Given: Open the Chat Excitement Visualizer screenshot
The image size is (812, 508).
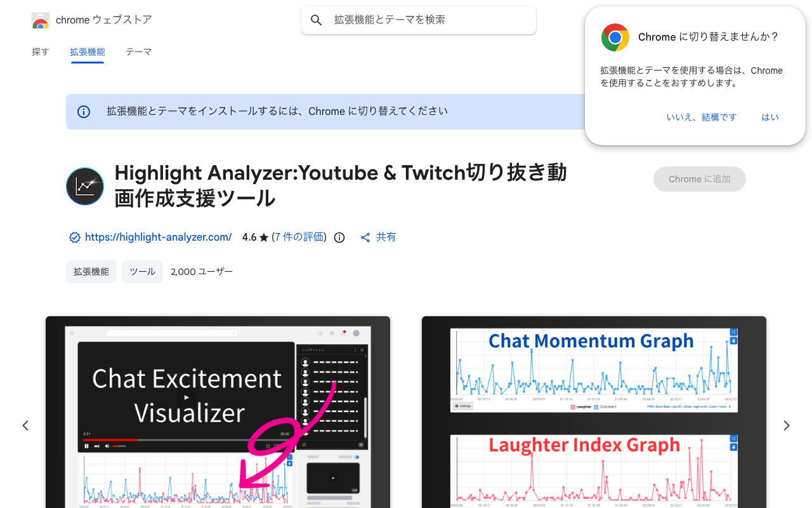Looking at the screenshot, I should point(218,412).
